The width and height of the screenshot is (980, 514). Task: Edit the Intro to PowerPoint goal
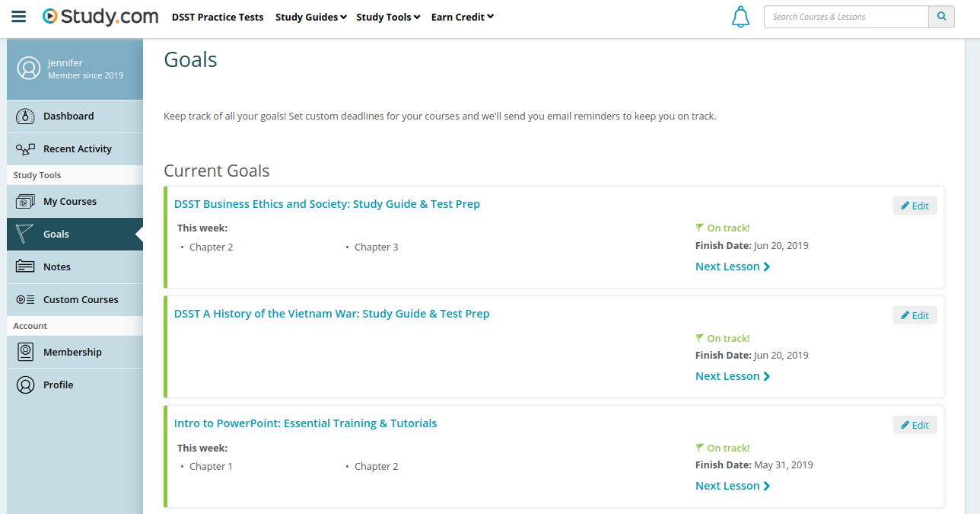point(915,425)
